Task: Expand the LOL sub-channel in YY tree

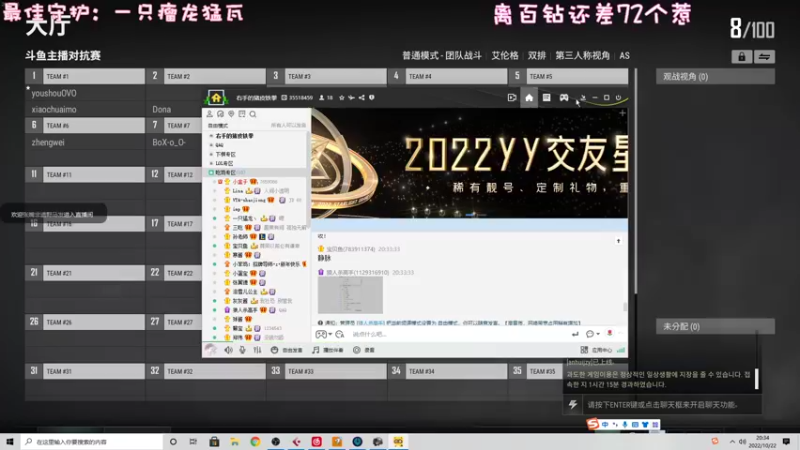Action: click(x=211, y=163)
